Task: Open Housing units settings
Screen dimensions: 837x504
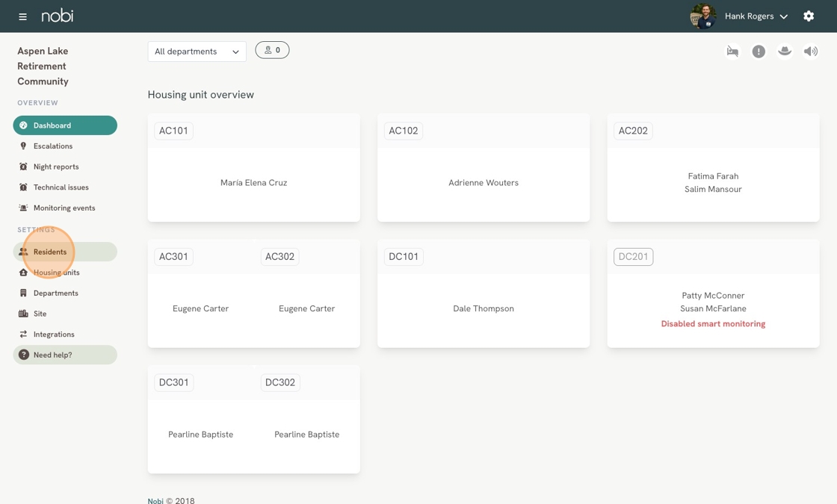Action: (x=57, y=273)
